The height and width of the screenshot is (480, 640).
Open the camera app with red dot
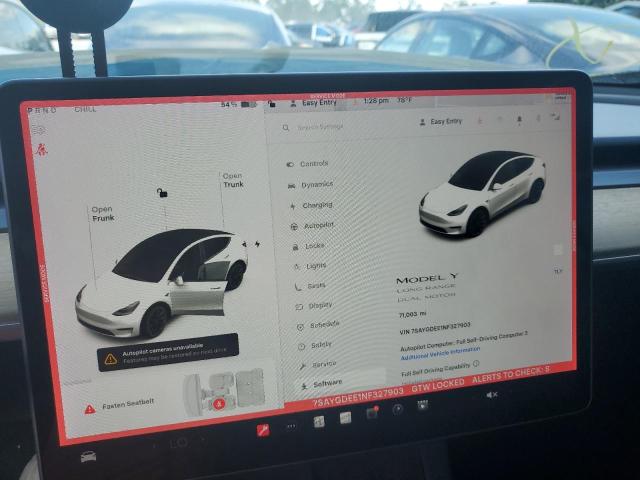click(372, 413)
